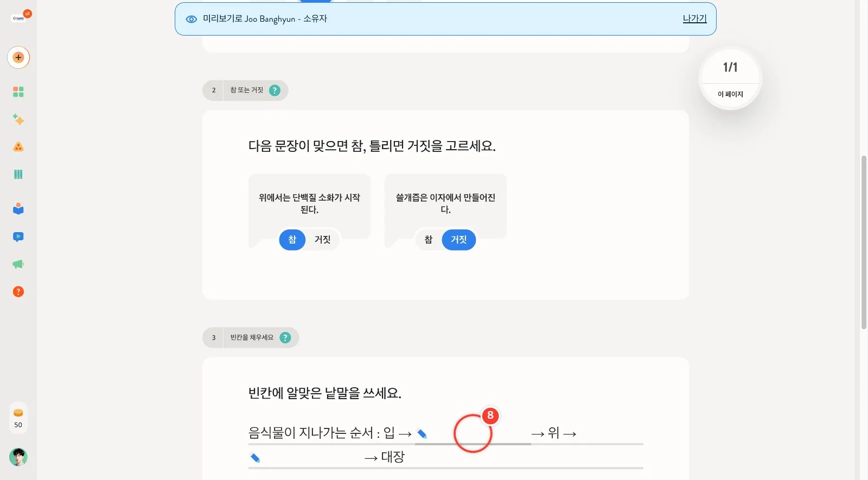Click the coin balance showing 50

pyautogui.click(x=18, y=418)
